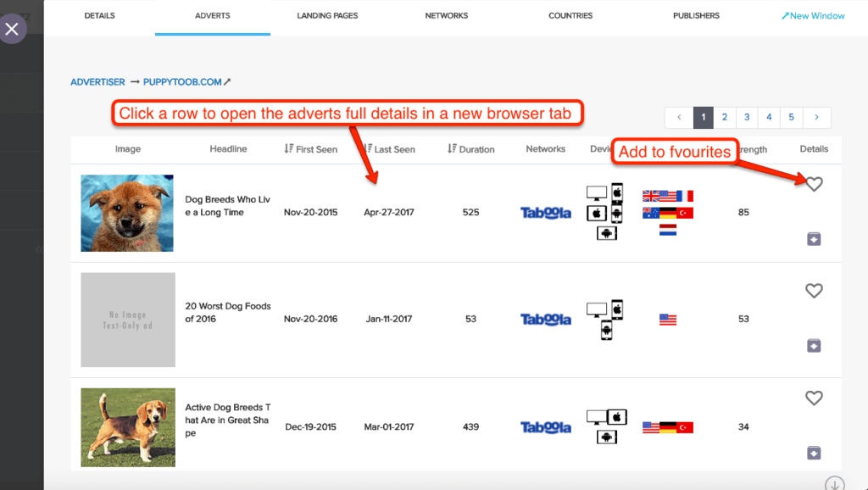This screenshot has width=868, height=490.
Task: Favorite the 'Active Dog Breeds' advert
Action: click(814, 398)
